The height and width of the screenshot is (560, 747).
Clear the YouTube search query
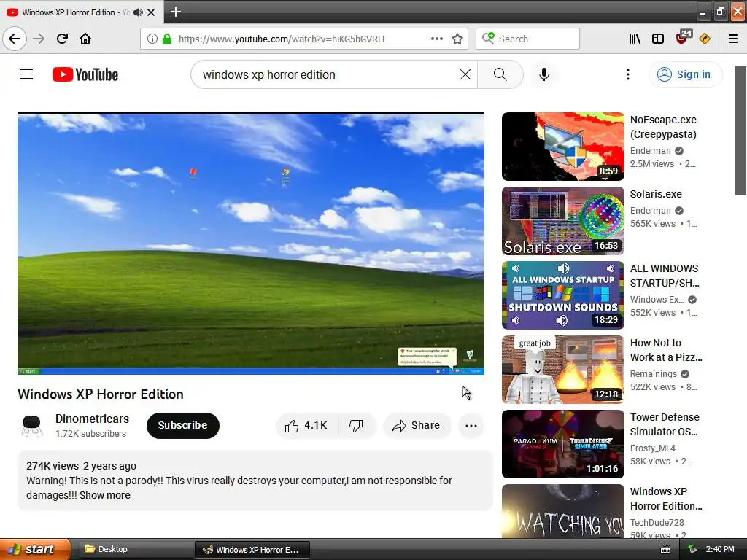[465, 74]
